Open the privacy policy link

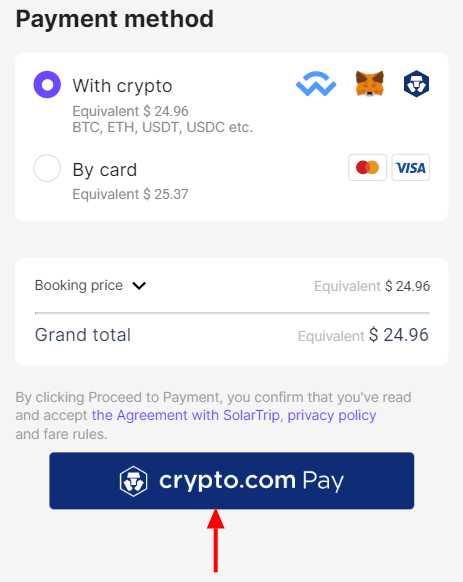[x=332, y=415]
